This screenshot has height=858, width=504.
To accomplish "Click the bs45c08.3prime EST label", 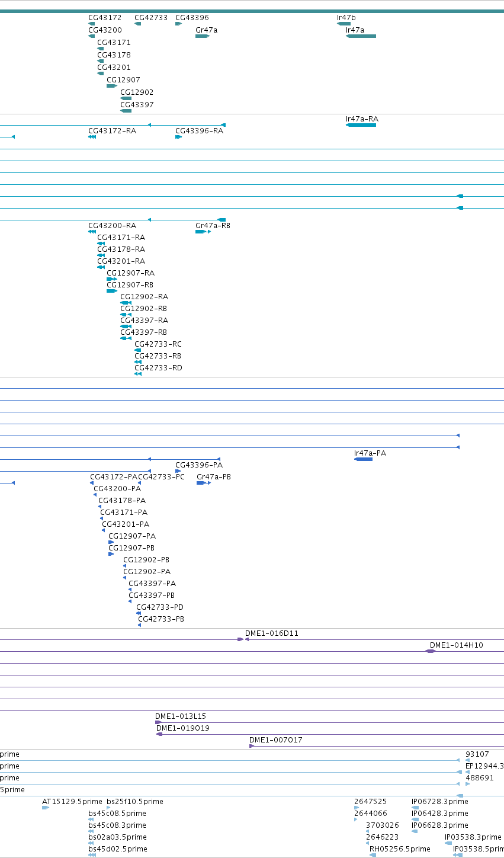I will 117,825.
